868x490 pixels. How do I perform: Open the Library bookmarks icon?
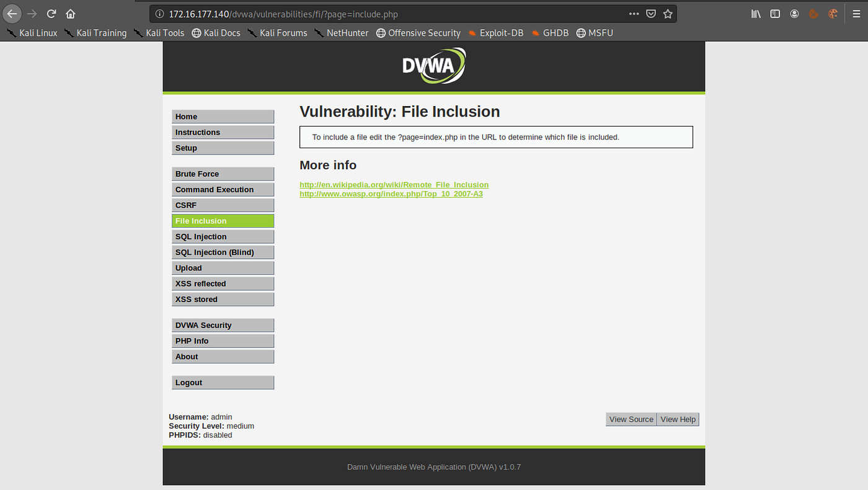tap(756, 13)
